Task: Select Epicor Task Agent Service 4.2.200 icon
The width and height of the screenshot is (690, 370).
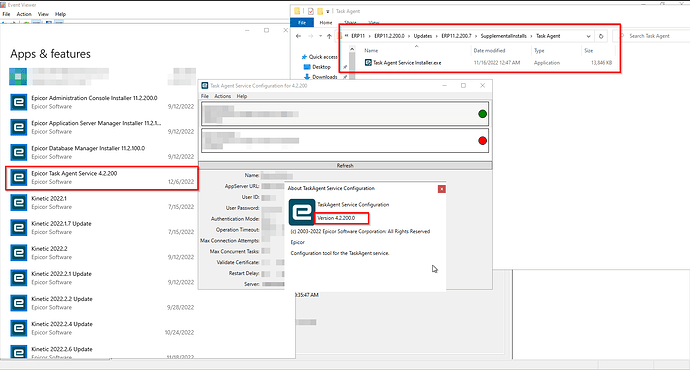Action: 18,177
